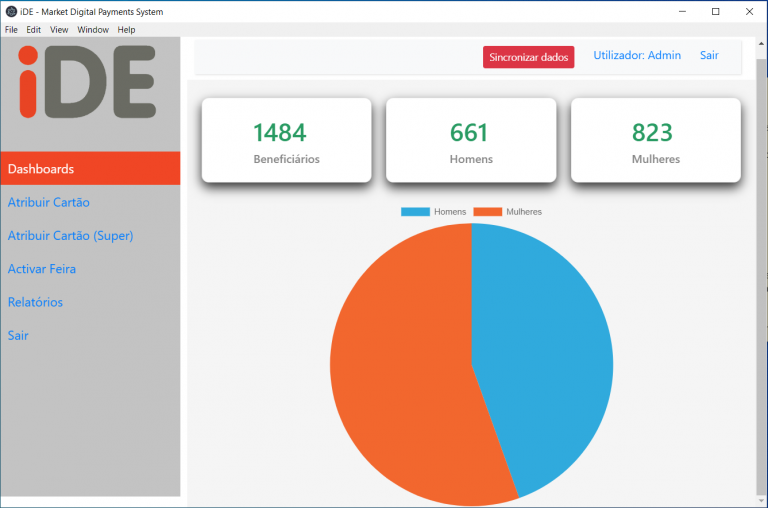The width and height of the screenshot is (768, 508).
Task: Open the Window menu
Action: [x=93, y=30]
